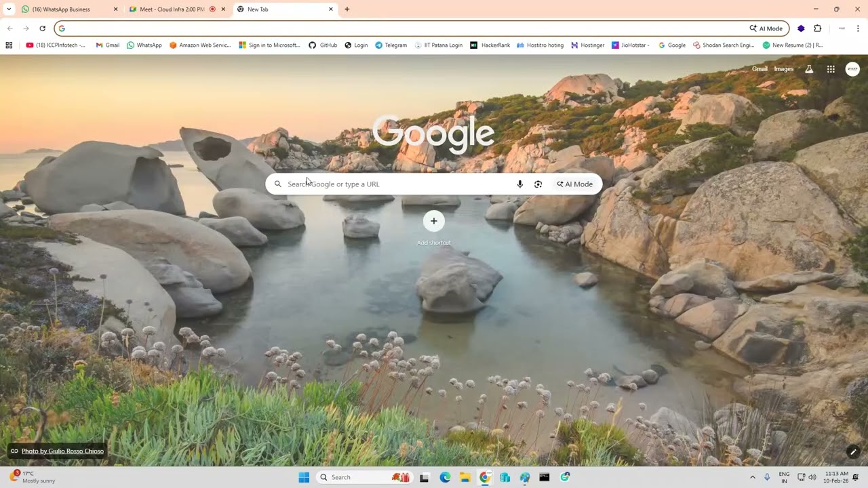Close the Meet - Cloud Infra tab
The height and width of the screenshot is (488, 868).
tap(223, 9)
